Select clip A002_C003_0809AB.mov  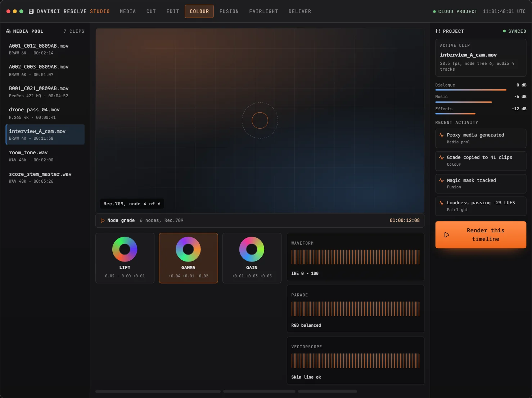(45, 71)
